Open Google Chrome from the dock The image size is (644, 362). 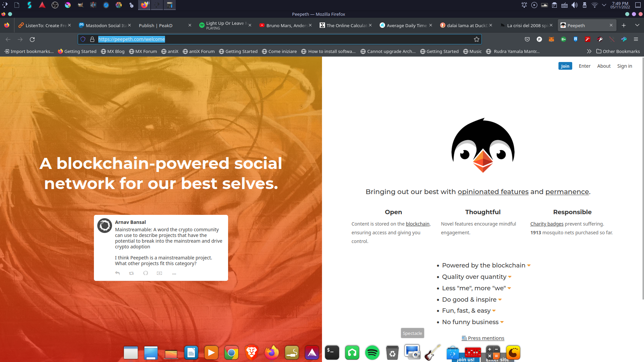[x=231, y=353]
